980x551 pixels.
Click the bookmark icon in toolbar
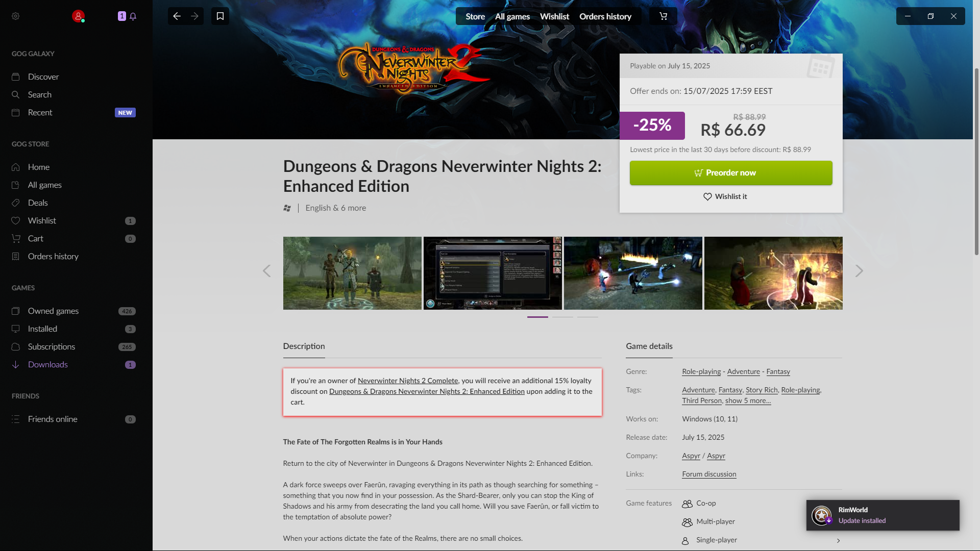click(x=220, y=16)
